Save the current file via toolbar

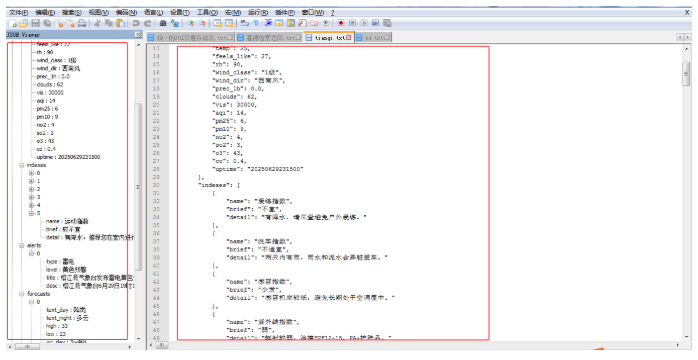[x=35, y=23]
